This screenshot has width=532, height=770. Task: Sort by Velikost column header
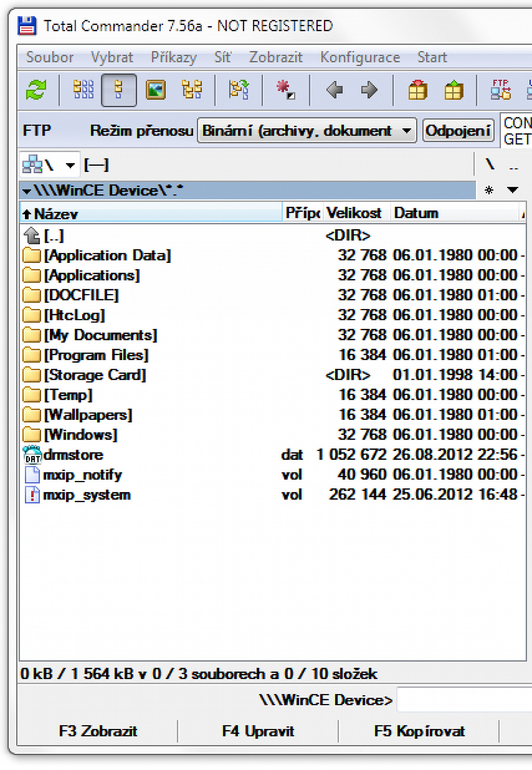[x=356, y=213]
